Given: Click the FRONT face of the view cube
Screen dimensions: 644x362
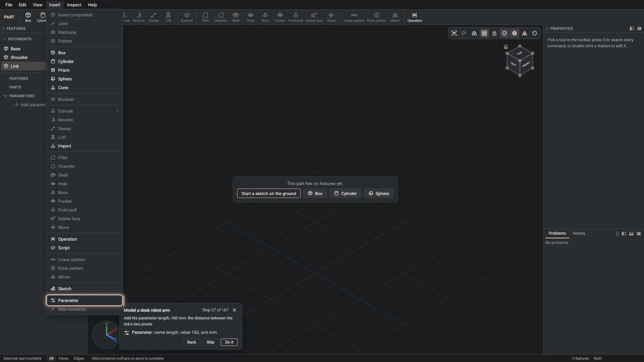Looking at the screenshot, I should [x=526, y=64].
